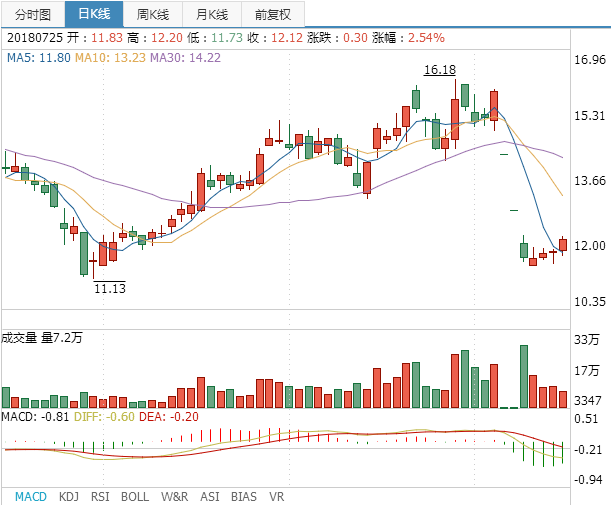Click the DIFF: -0.60 value
This screenshot has width=611, height=505.
point(104,417)
